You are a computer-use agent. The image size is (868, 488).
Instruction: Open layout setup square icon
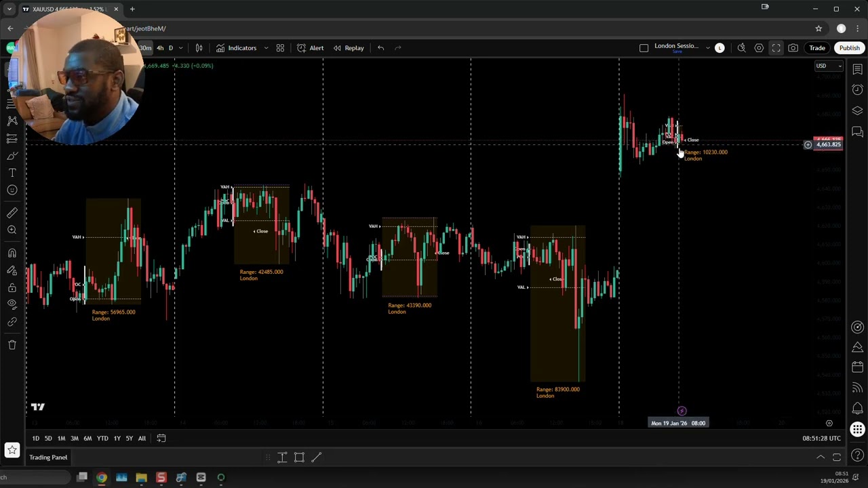pyautogui.click(x=644, y=48)
